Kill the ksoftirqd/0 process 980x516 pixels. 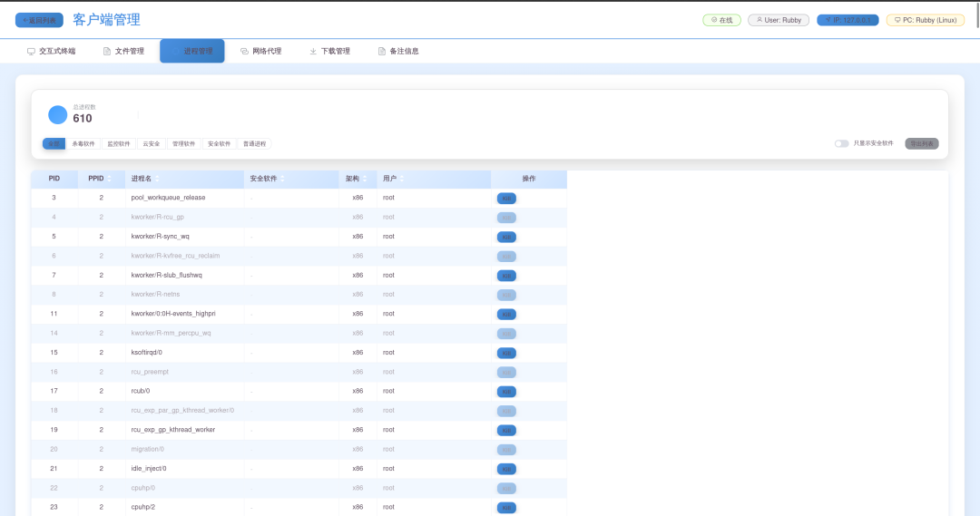pos(506,354)
